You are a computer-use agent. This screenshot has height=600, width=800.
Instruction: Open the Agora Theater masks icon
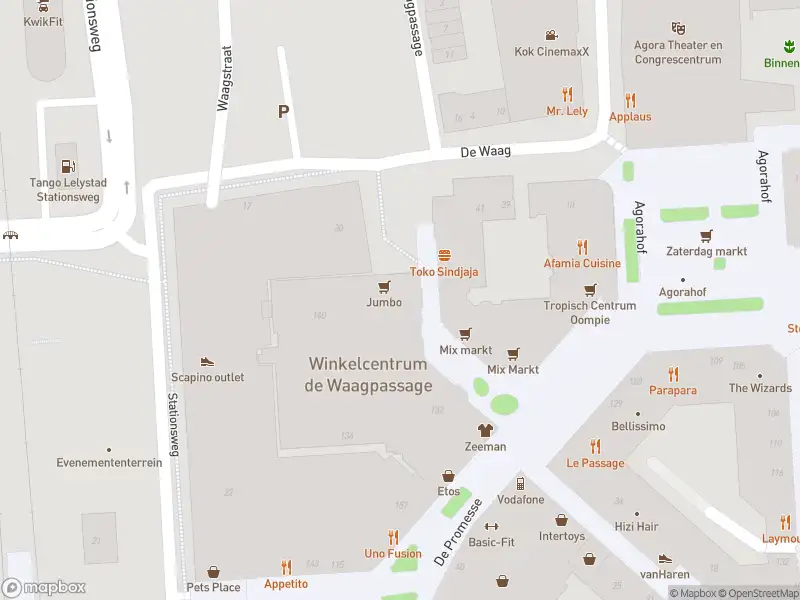pos(678,28)
